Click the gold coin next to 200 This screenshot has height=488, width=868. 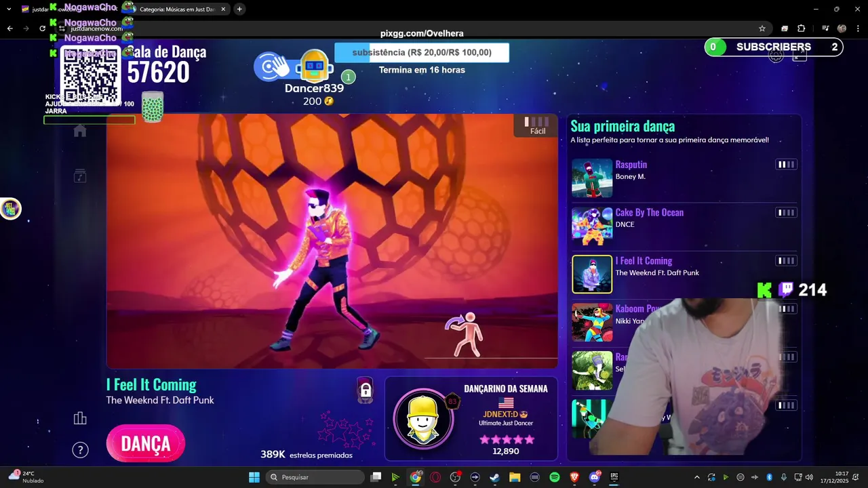pos(329,101)
